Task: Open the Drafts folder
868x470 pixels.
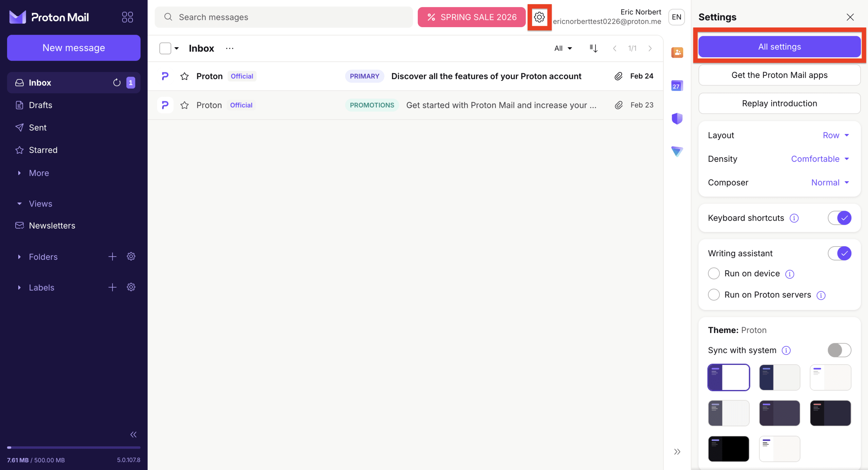Action: click(x=40, y=105)
